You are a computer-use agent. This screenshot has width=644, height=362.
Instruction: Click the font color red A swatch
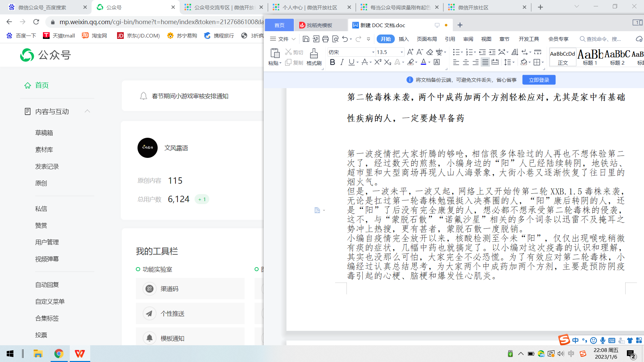coord(423,62)
